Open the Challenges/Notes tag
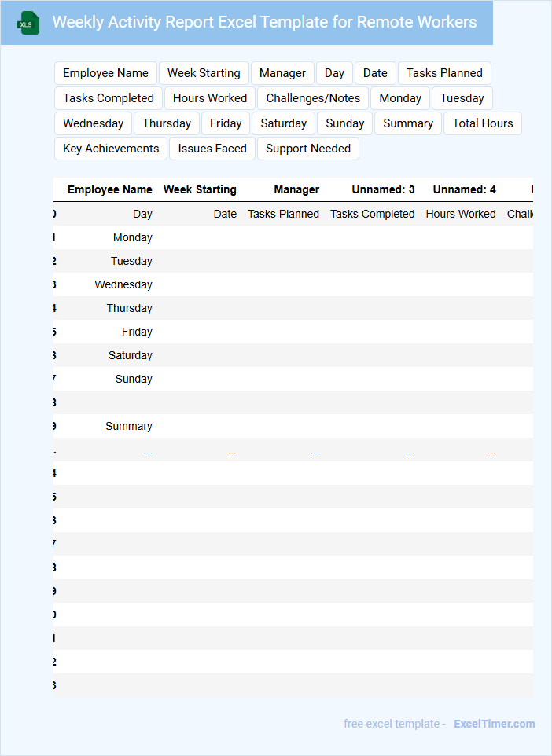 pos(313,98)
